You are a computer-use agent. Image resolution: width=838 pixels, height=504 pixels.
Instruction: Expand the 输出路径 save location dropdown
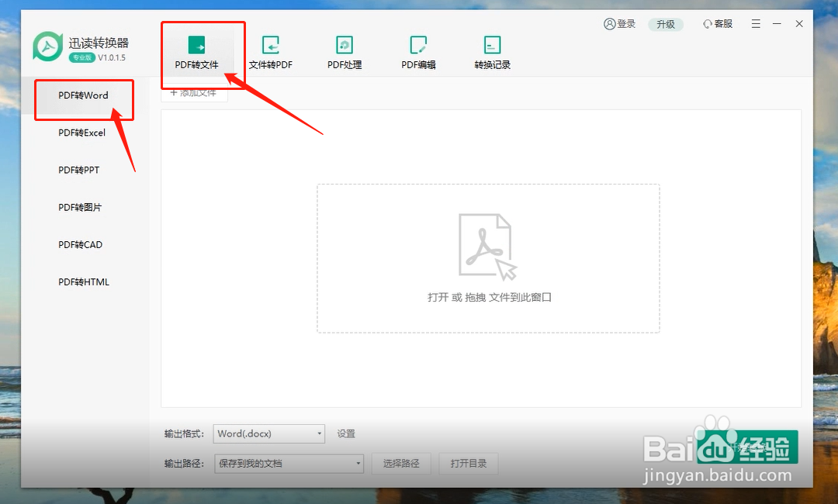pyautogui.click(x=289, y=463)
